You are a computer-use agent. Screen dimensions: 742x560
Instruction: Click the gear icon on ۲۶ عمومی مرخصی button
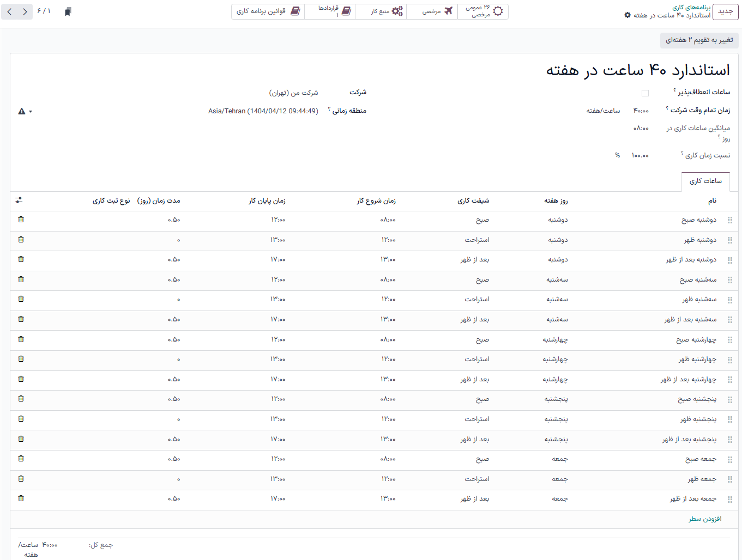(498, 11)
